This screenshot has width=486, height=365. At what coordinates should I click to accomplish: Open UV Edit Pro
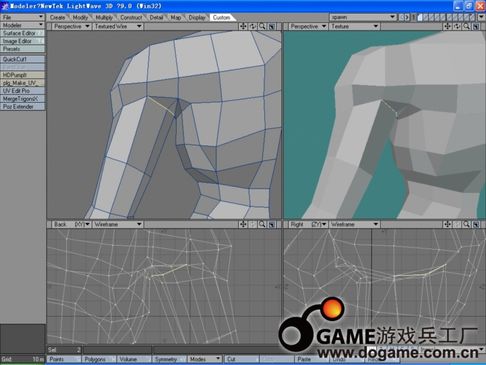(x=22, y=91)
